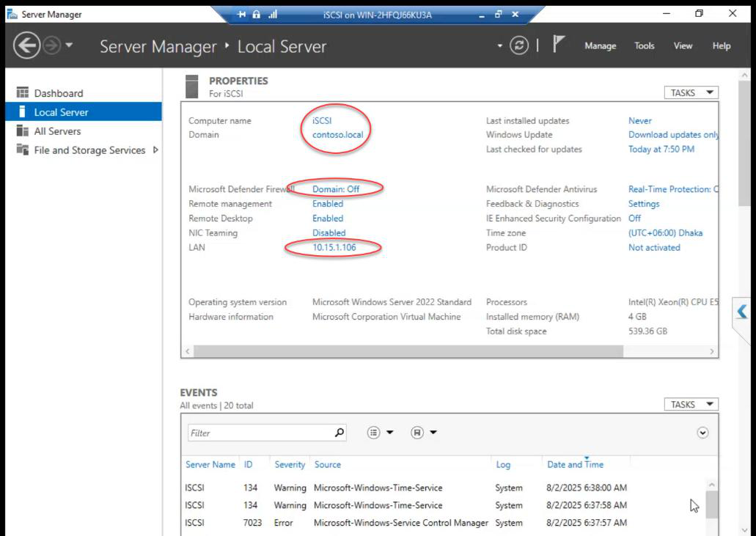Expand the side panel blue chevron
The image size is (756, 536).
point(742,312)
